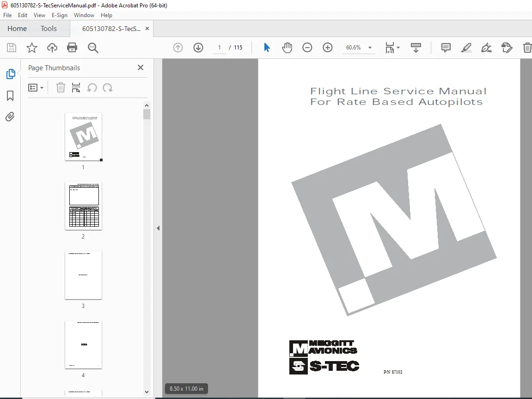Viewport: 532px width, 399px height.
Task: Click the 115 total pages label
Action: tap(238, 48)
